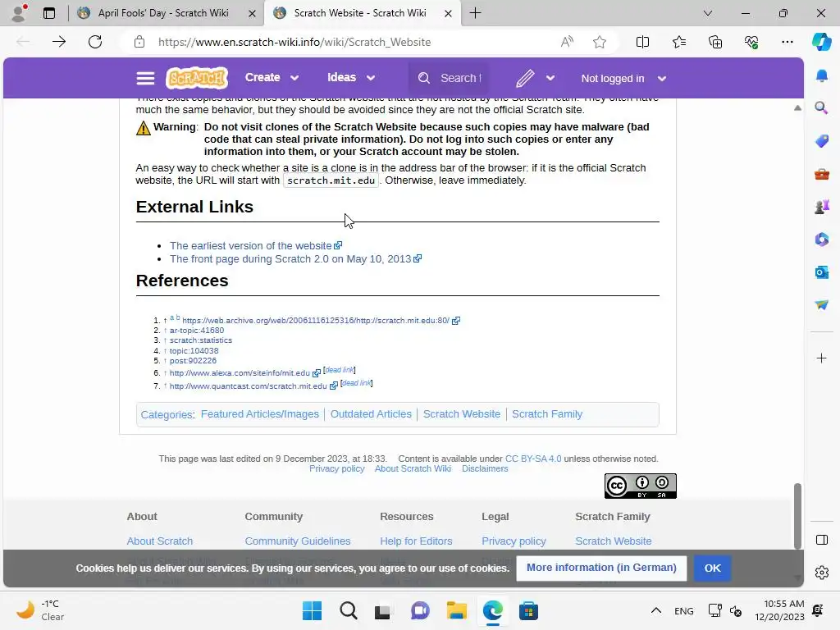Open a new browser tab

pos(475,13)
